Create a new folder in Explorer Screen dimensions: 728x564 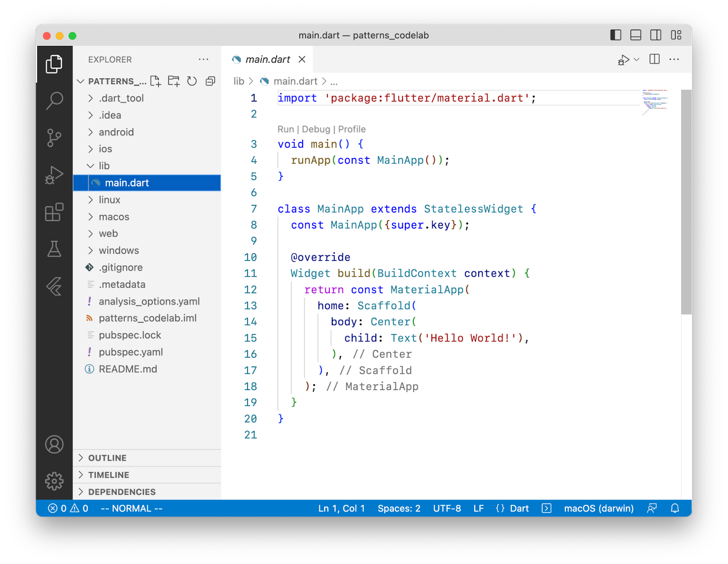173,81
